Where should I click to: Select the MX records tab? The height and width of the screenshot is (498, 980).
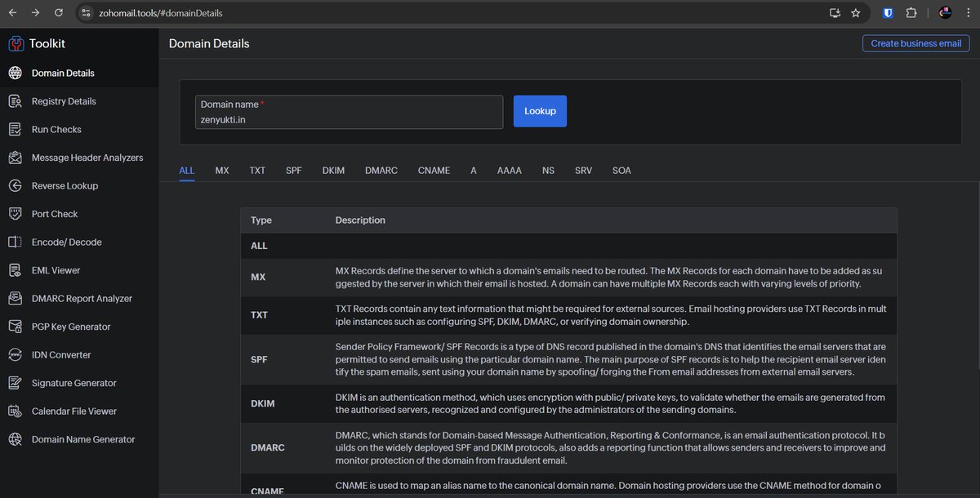pos(222,171)
